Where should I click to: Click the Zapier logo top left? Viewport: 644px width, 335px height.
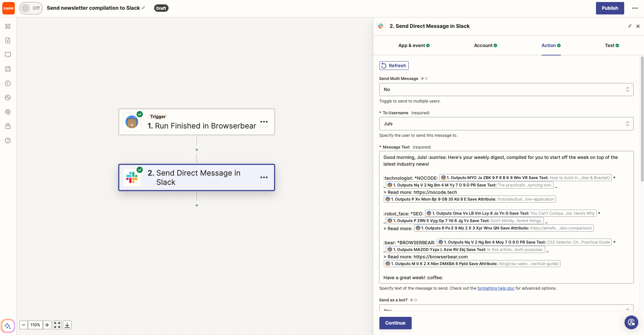[8, 8]
